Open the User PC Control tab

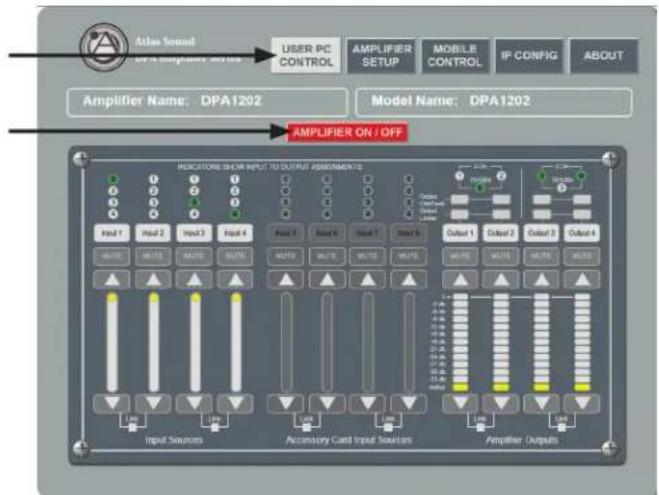pyautogui.click(x=306, y=55)
